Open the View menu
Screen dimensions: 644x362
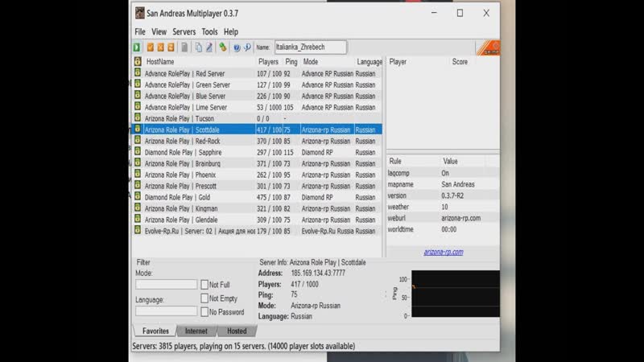(x=159, y=31)
